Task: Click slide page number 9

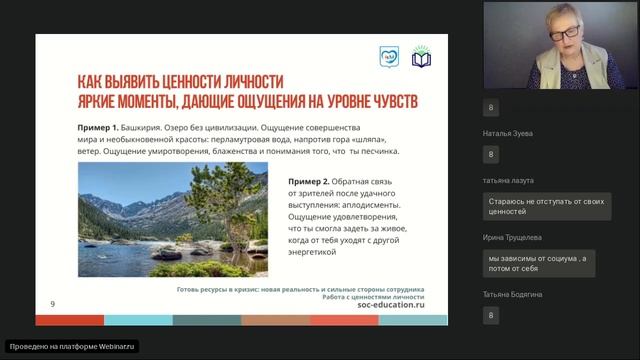Action: [53, 304]
